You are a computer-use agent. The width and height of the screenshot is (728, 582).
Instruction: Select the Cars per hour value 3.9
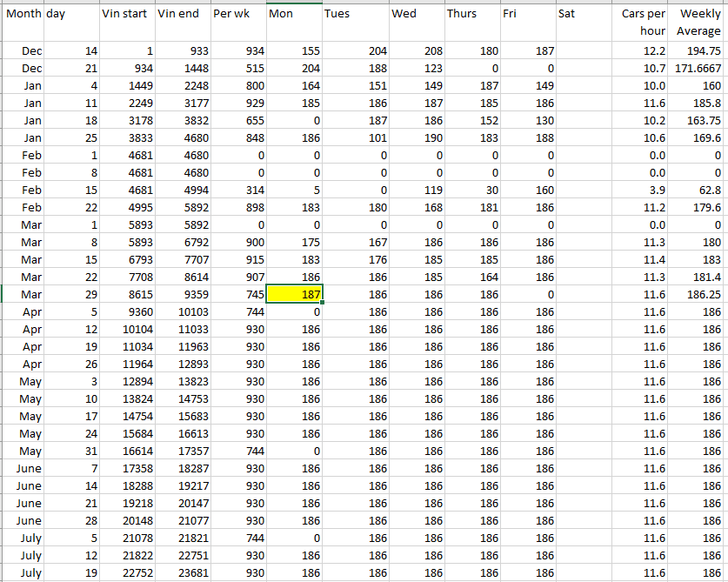point(643,191)
